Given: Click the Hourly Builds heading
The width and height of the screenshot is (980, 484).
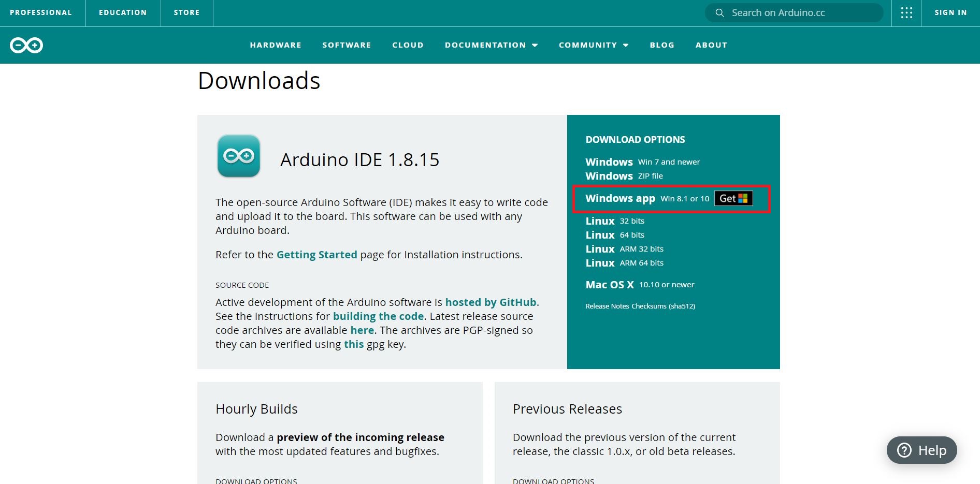Looking at the screenshot, I should [x=256, y=409].
